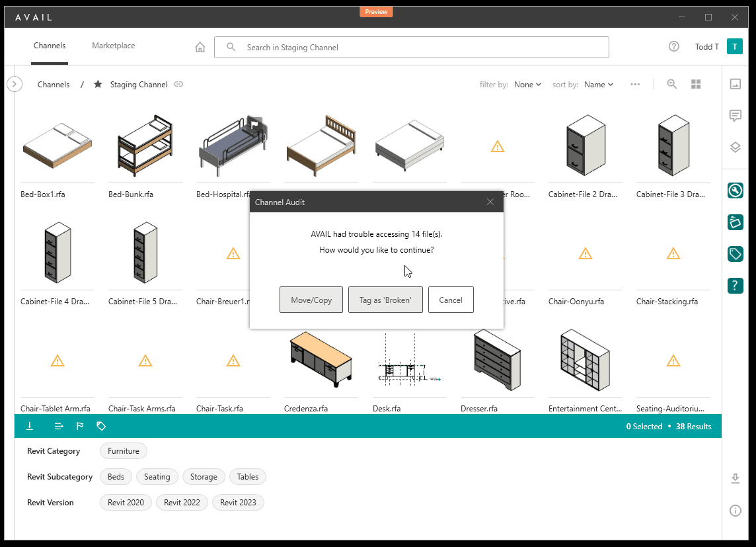This screenshot has height=547, width=756.
Task: Click the home icon beside search bar
Action: pos(200,48)
